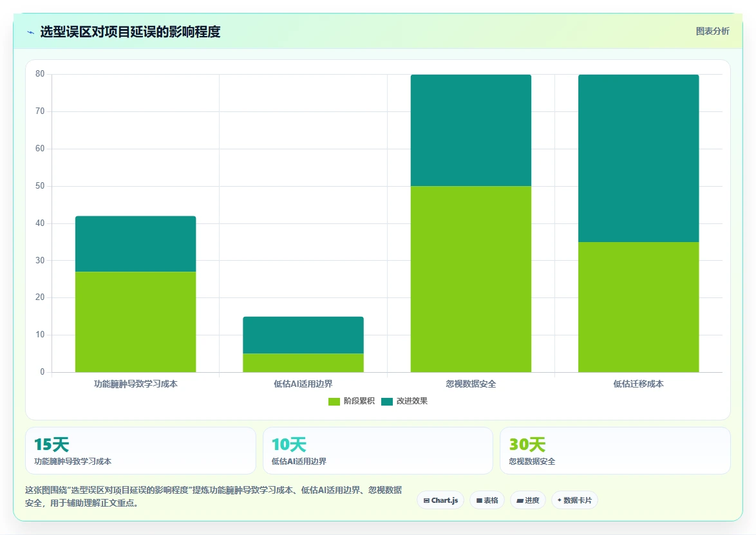
Task: Click y-axis value 80
Action: pos(40,74)
